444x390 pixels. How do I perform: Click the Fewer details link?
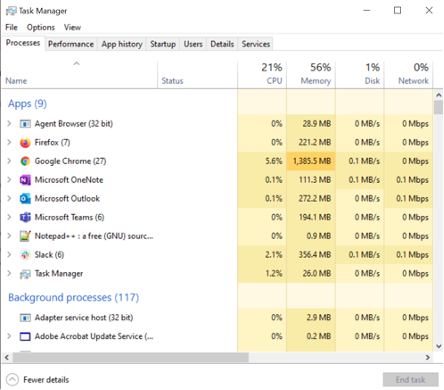coord(46,380)
